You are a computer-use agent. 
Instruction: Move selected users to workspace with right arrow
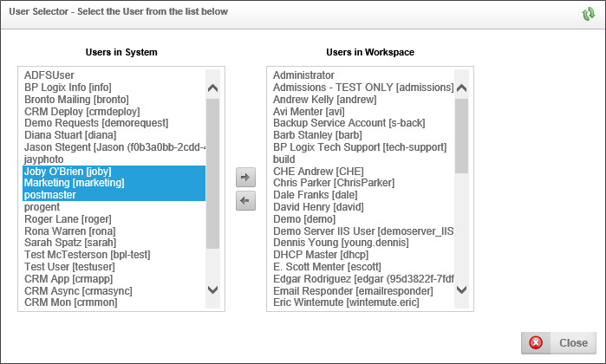click(245, 178)
